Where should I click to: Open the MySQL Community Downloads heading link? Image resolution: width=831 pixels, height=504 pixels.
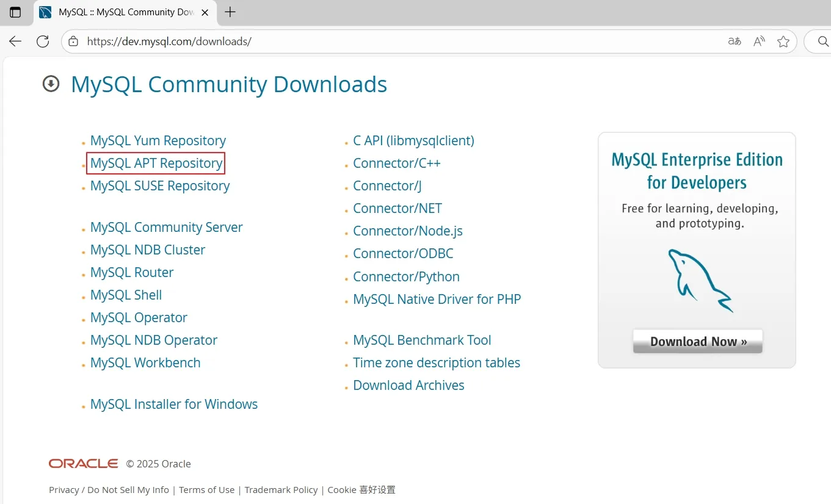pos(229,84)
